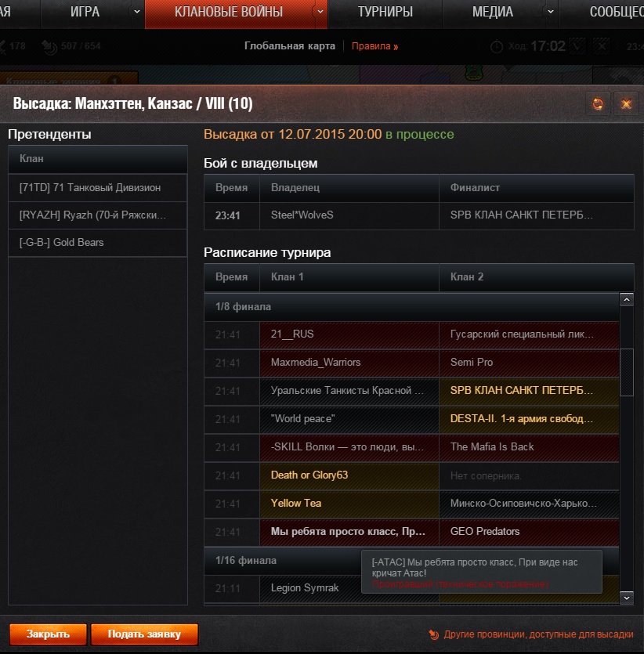The image size is (644, 654).
Task: Click the 23:41 owner battle time
Action: 228,216
